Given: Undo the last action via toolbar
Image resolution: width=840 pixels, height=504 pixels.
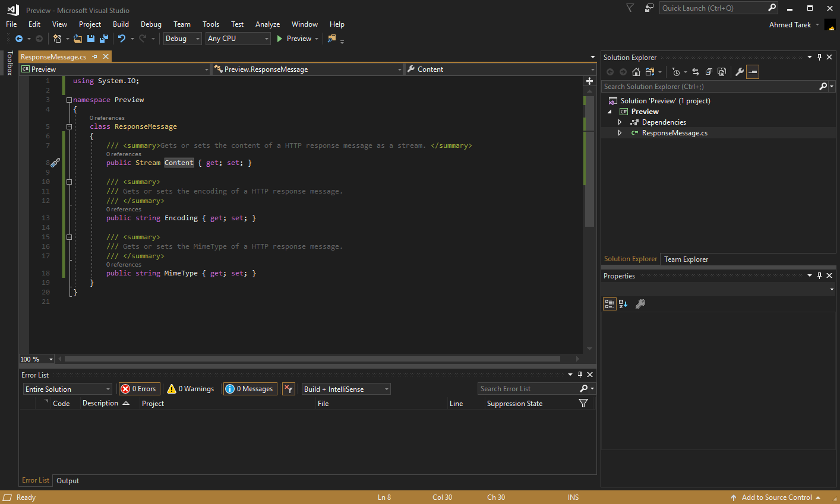Looking at the screenshot, I should (x=122, y=39).
